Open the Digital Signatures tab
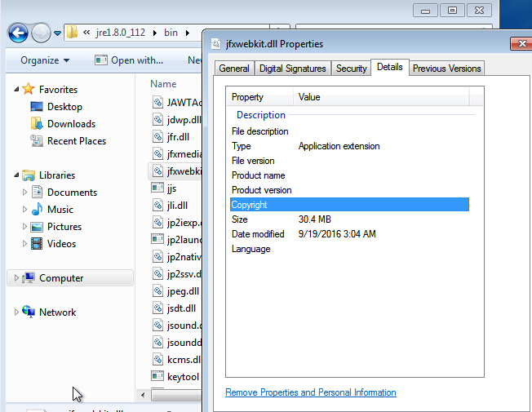Viewport: 532px width, 412px height. tap(293, 69)
